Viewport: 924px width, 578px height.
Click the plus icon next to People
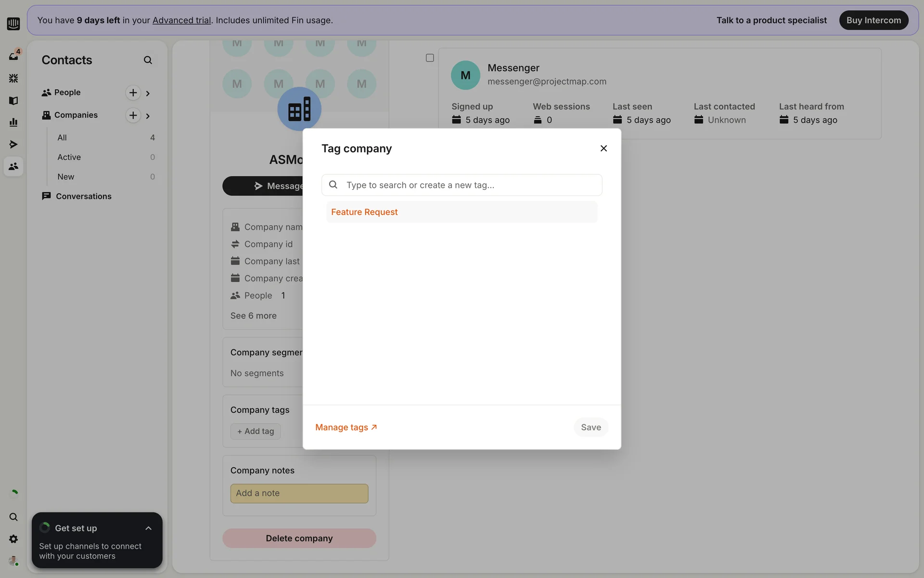click(x=133, y=92)
